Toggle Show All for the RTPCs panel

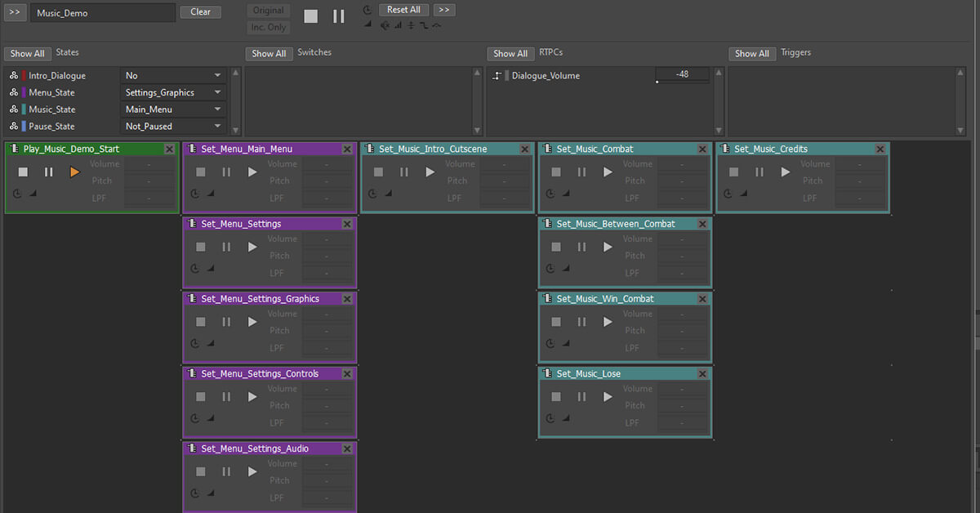coord(510,53)
